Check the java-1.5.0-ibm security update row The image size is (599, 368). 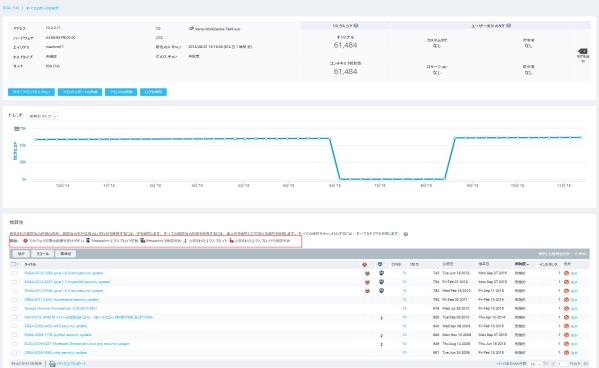(15, 291)
